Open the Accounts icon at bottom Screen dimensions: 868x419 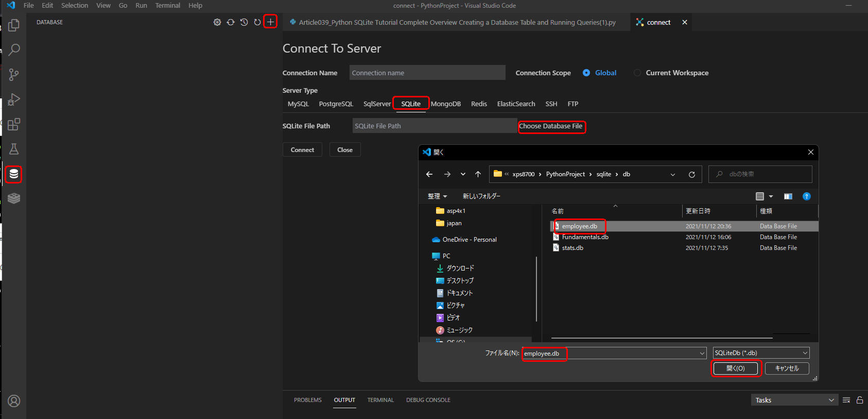pyautogui.click(x=14, y=401)
